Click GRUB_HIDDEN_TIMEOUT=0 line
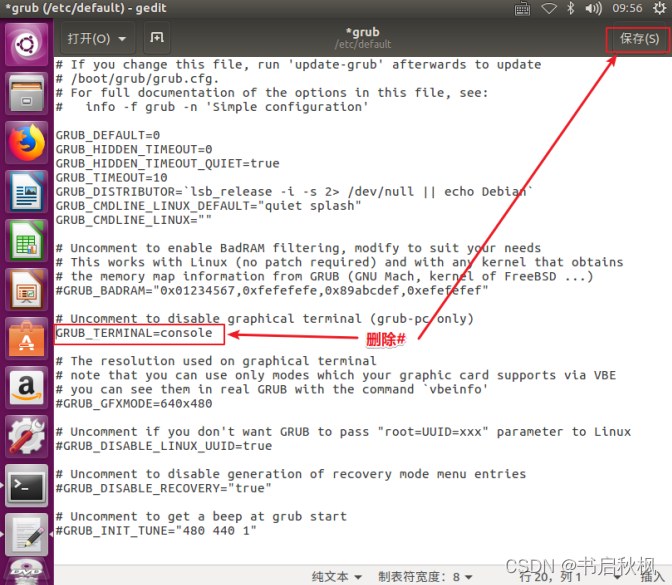Viewport: 672px width, 585px height. (x=134, y=150)
